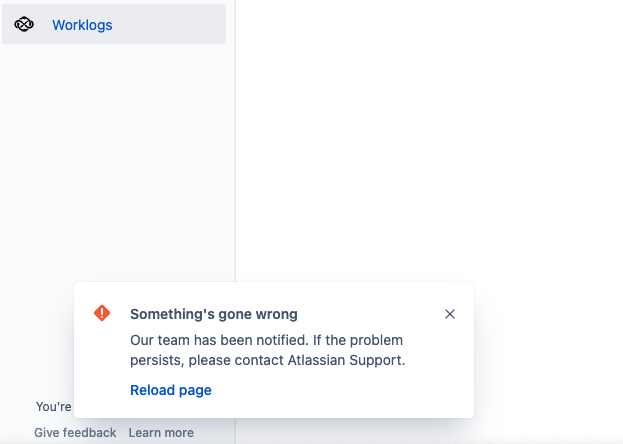Click the empty sidebar area below Worklogs
This screenshot has width=623, height=444.
click(115, 159)
